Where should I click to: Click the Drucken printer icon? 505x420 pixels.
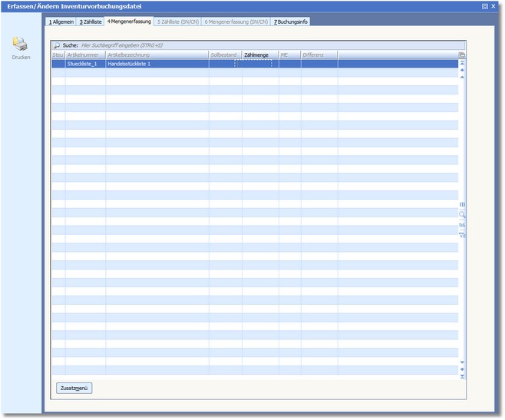click(x=20, y=45)
